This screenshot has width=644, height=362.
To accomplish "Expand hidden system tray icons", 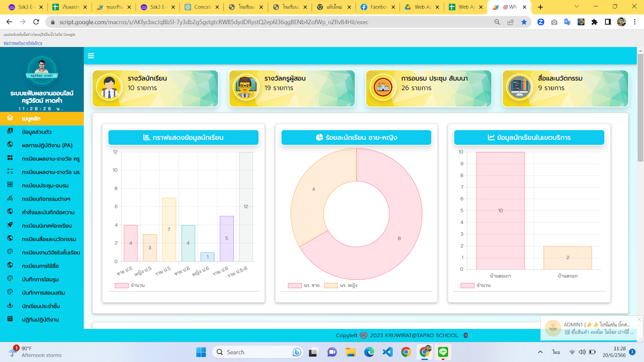I will 540,352.
